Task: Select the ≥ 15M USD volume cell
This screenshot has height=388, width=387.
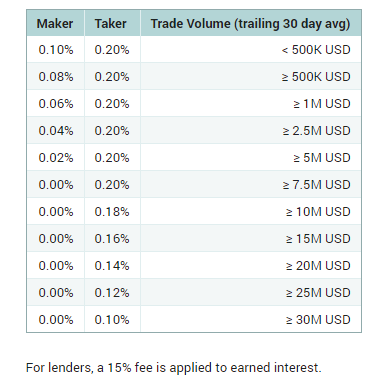Action: [251, 239]
